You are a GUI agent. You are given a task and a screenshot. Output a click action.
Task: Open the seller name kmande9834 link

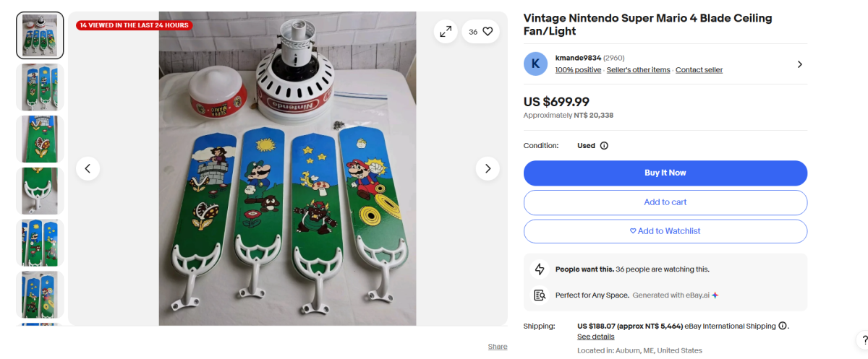click(x=577, y=58)
